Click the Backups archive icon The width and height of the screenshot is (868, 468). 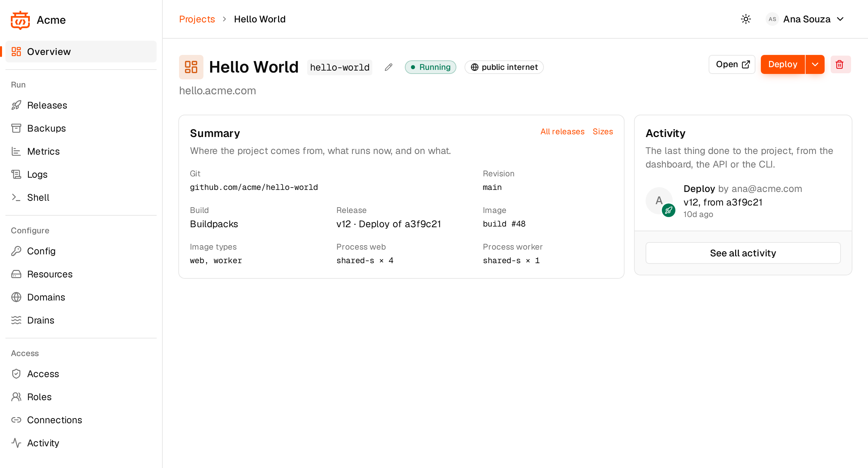(16, 128)
